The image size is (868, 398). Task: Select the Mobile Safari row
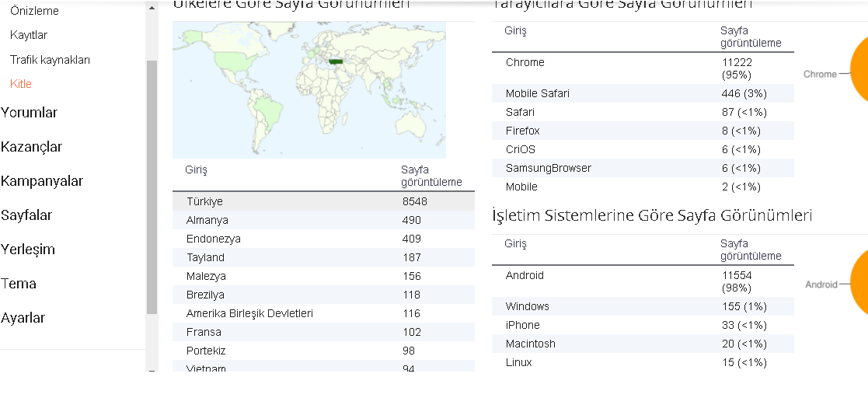(x=643, y=93)
